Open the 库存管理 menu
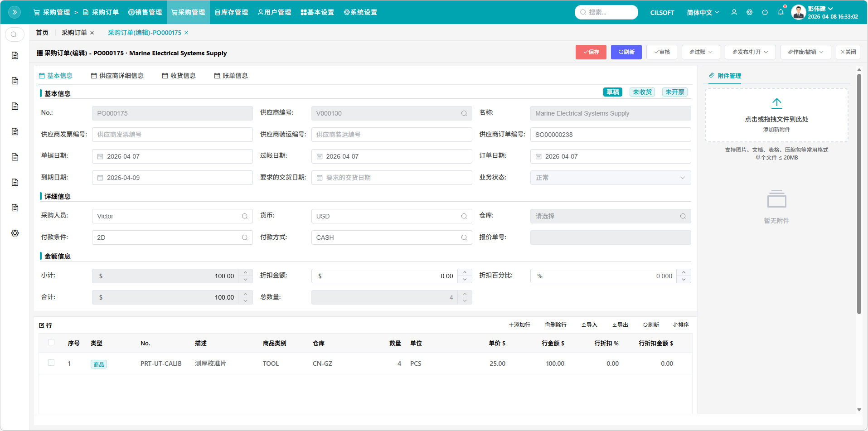Viewport: 868px width, 431px height. click(232, 12)
